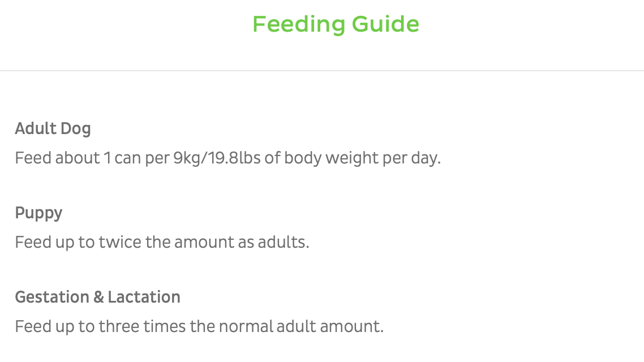Click the Puppy section heading

pos(38,213)
